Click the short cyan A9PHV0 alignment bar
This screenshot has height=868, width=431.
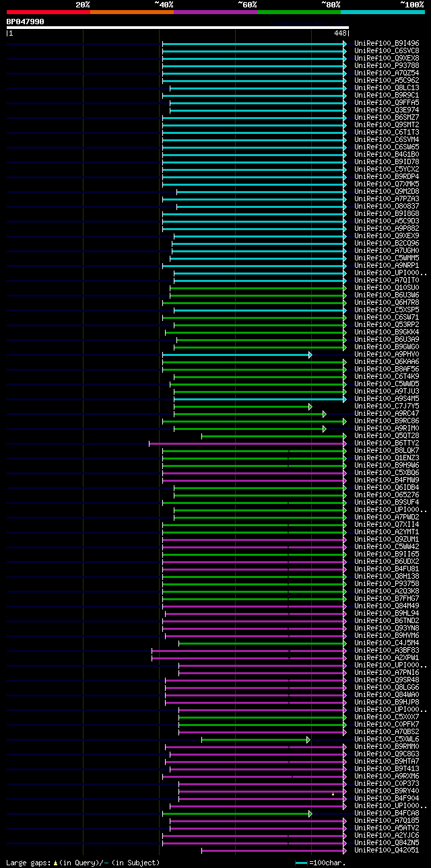(236, 354)
